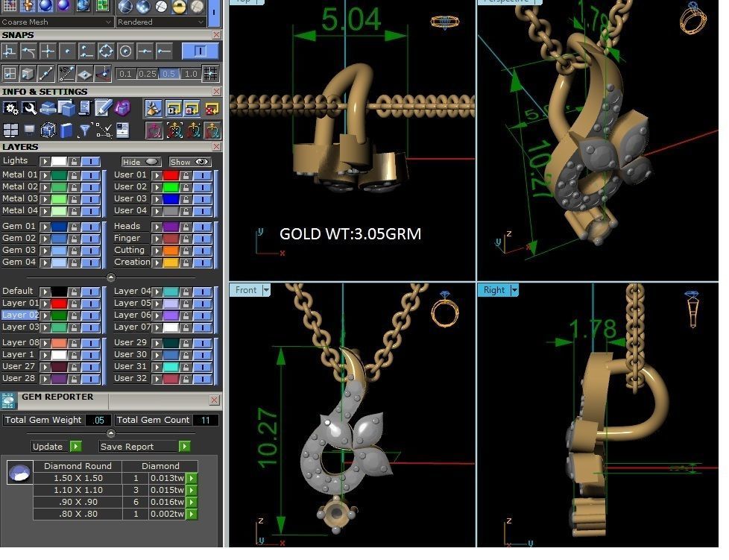Click the grid snap icon beside 1.0
Viewport: 729px width, 560px height.
coord(210,73)
